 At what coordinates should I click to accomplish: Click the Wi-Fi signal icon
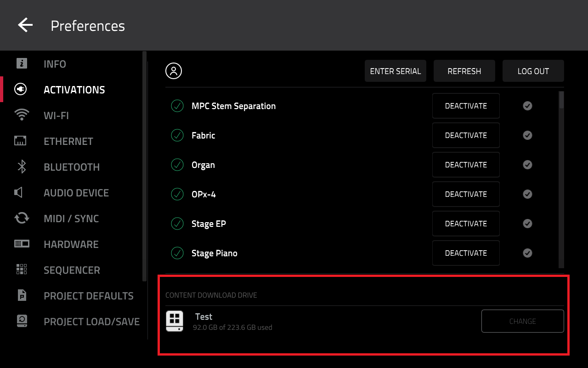tap(22, 115)
